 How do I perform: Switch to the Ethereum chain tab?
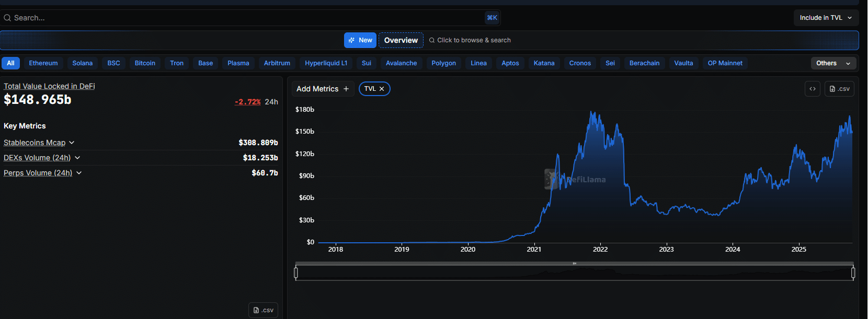click(43, 63)
